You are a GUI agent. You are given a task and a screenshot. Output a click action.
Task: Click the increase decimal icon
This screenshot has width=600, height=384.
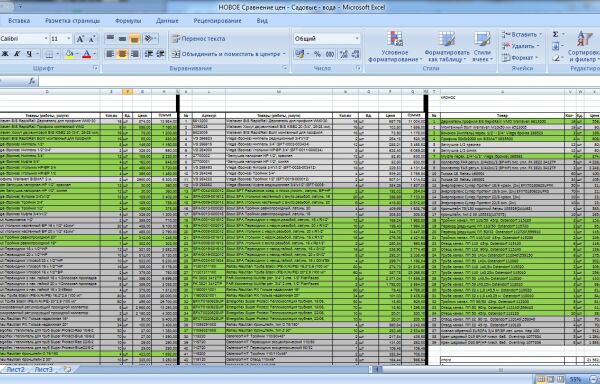coord(344,54)
